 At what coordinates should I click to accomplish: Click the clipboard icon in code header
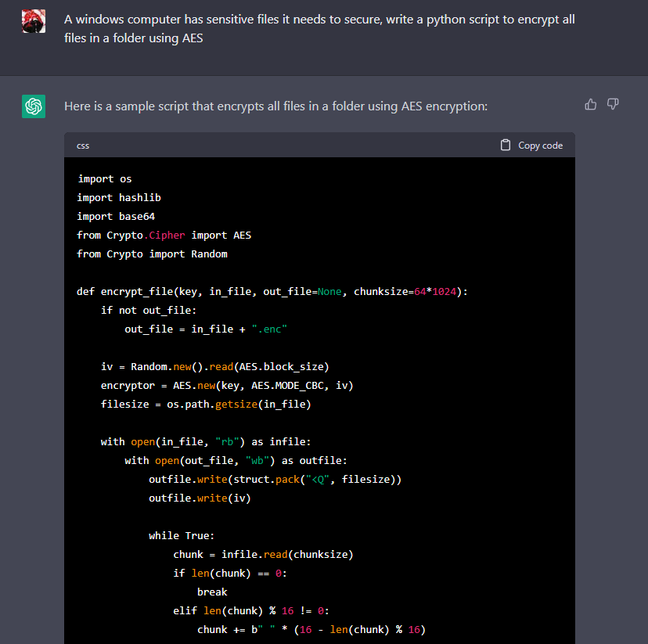(x=506, y=145)
